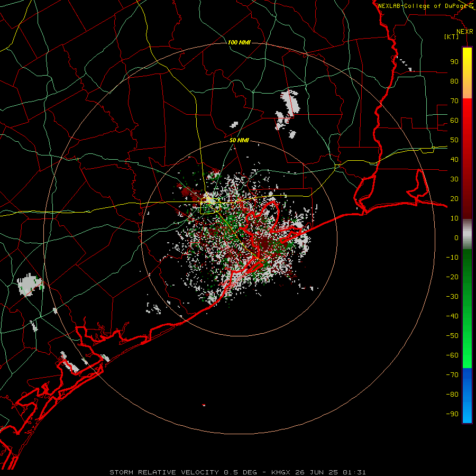Click the 50 NMI range ring label
Image resolution: width=476 pixels, height=476 pixels.
coord(239,140)
